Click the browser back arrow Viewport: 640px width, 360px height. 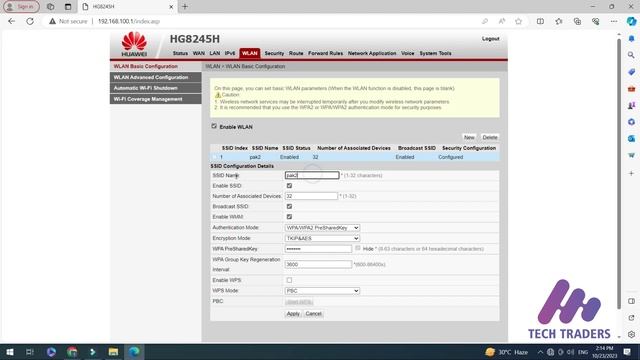pos(11,21)
